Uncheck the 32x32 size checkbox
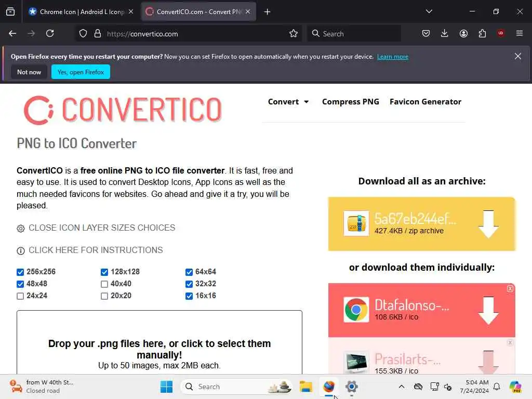Image resolution: width=532 pixels, height=399 pixels. click(189, 284)
